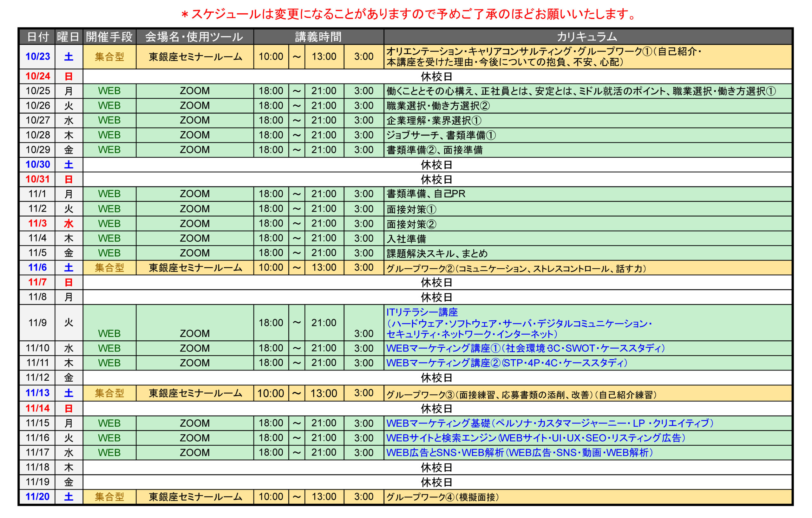Click the WEBサイトと検索エンジン cell
This screenshot has width=812, height=518.
click(587, 438)
